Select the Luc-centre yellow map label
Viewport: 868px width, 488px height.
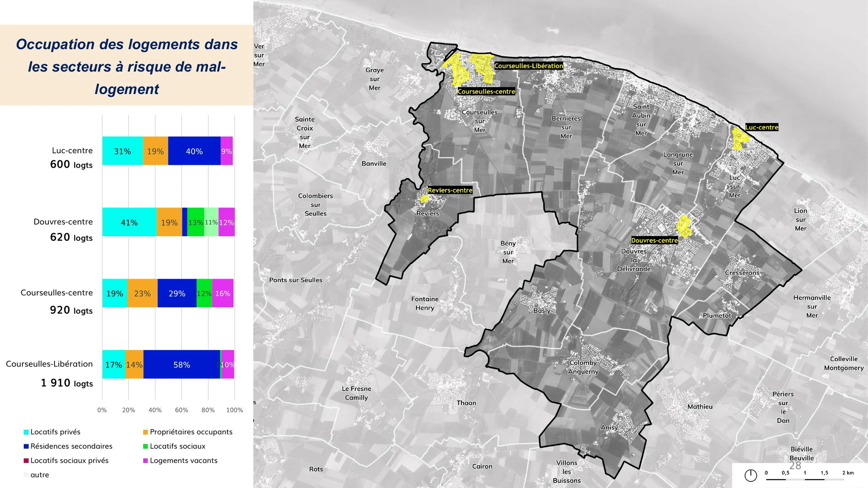point(762,127)
